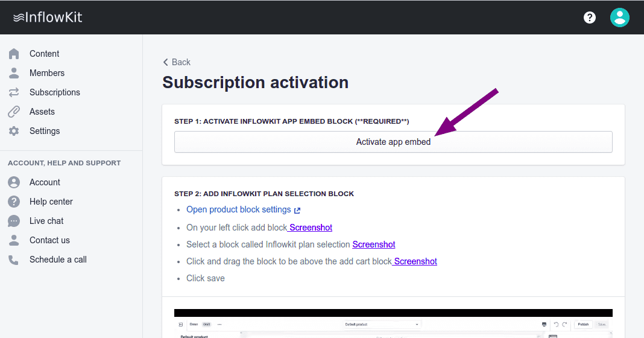Open Screenshot link for add block step
Image resolution: width=644 pixels, height=338 pixels.
(311, 228)
